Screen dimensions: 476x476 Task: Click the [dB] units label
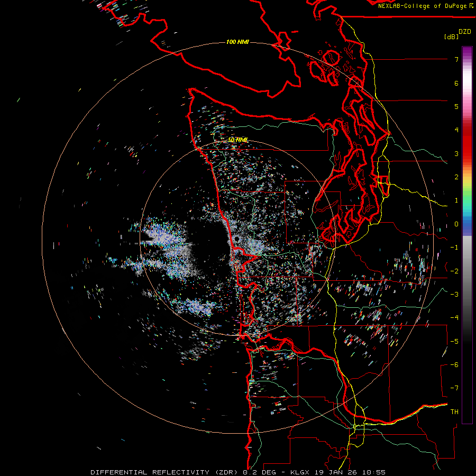tap(451, 36)
